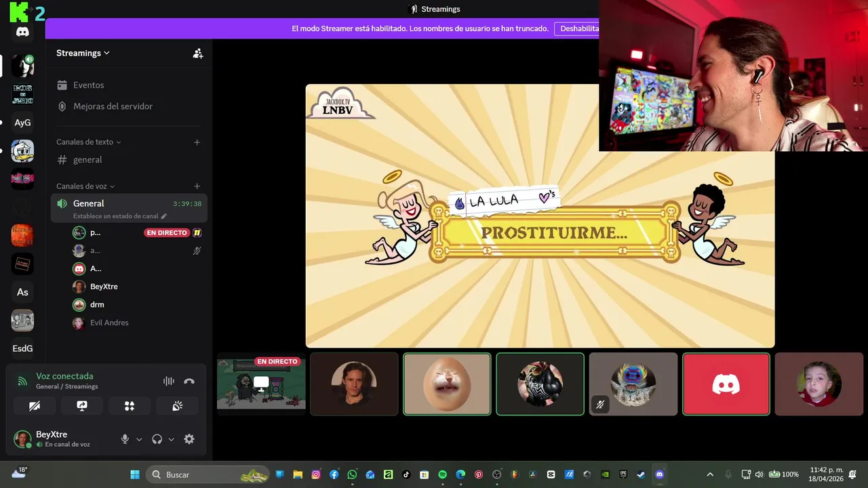
Task: Open the AyG server in the sidebar
Action: click(x=22, y=123)
